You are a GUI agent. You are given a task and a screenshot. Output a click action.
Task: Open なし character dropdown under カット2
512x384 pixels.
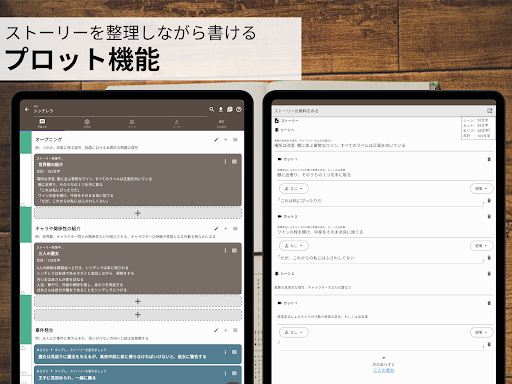(x=294, y=246)
